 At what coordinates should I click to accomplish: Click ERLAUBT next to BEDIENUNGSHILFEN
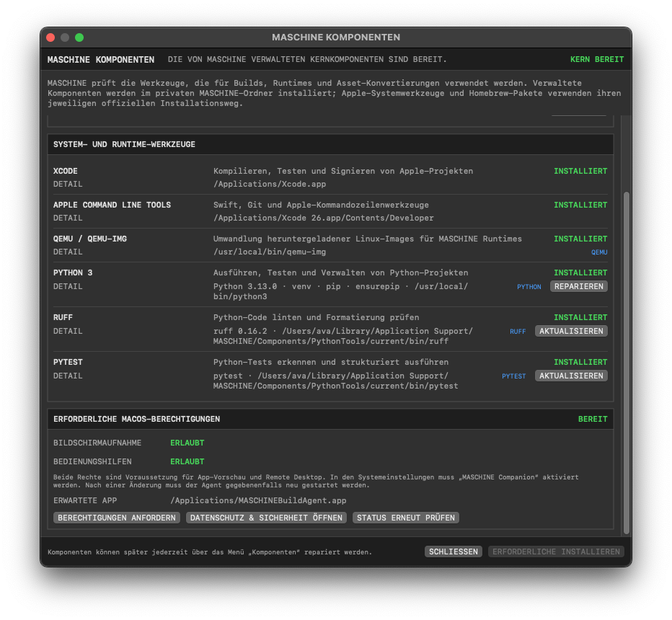point(187,461)
